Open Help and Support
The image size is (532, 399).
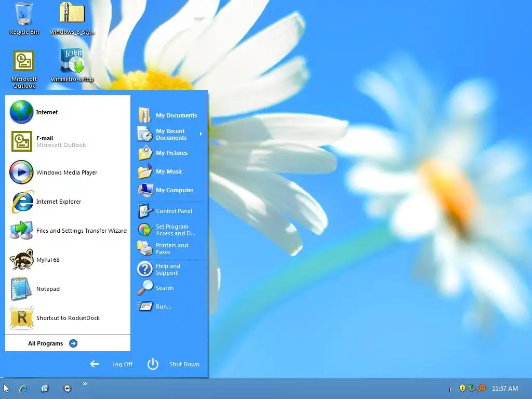170,270
